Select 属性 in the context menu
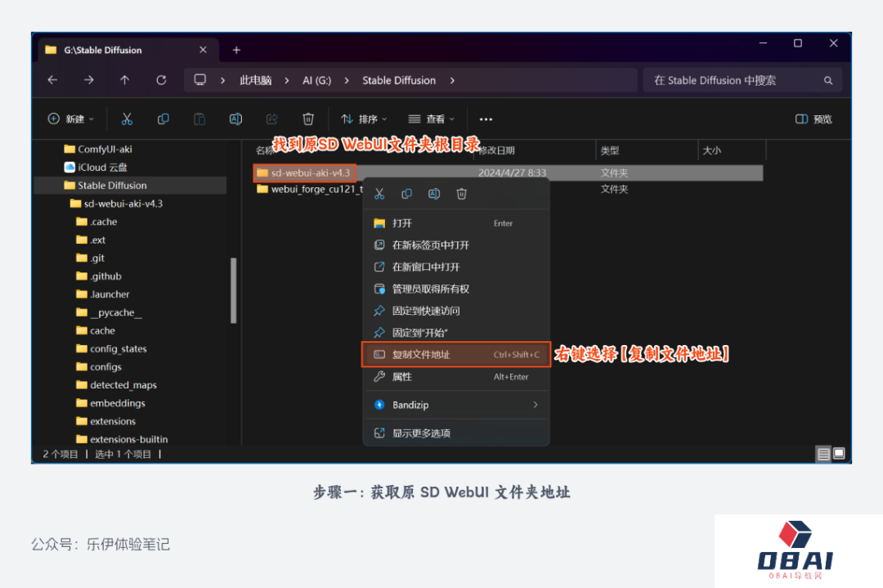This screenshot has height=588, width=883. tap(456, 377)
